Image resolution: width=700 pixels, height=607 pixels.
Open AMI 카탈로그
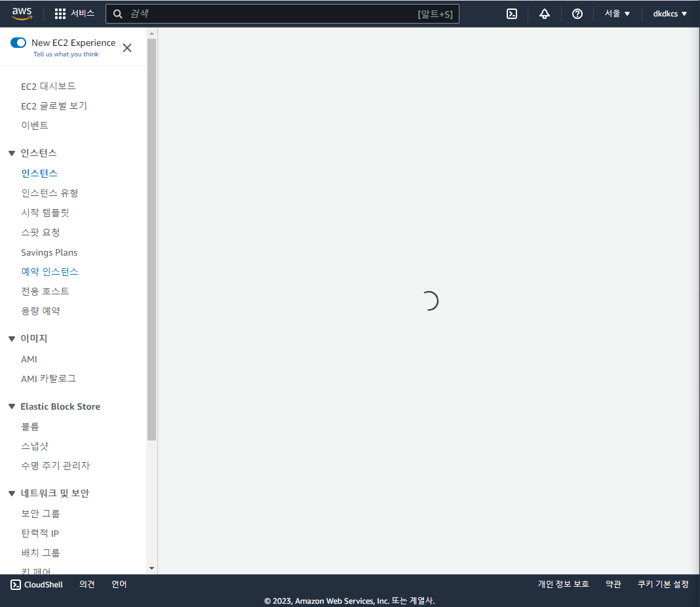point(49,378)
